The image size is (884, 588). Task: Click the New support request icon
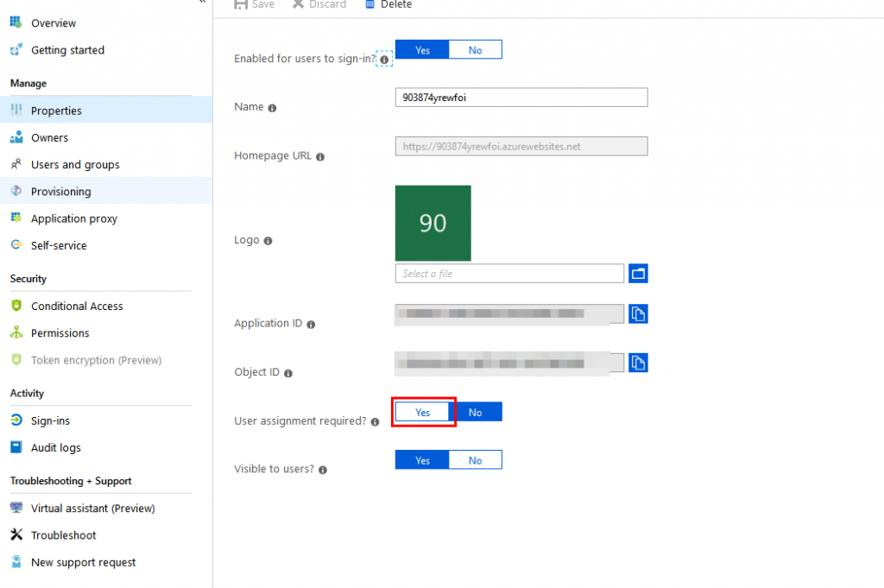[x=16, y=561]
